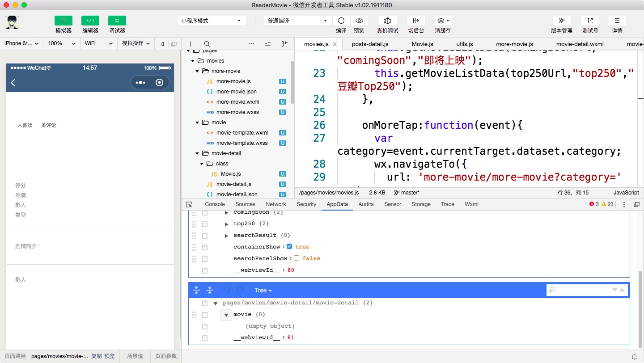Open the Tree view mode dropdown
Viewport: 644px width, 363px height.
tap(263, 290)
